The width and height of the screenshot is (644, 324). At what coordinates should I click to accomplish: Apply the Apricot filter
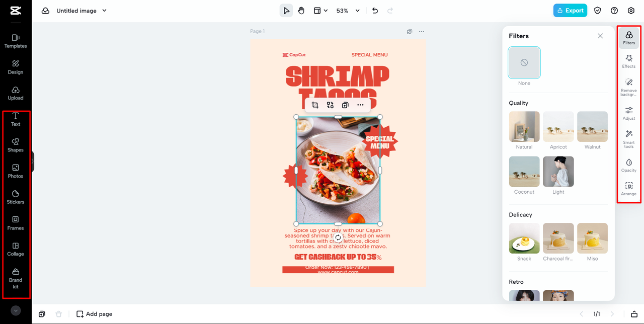pos(558,127)
